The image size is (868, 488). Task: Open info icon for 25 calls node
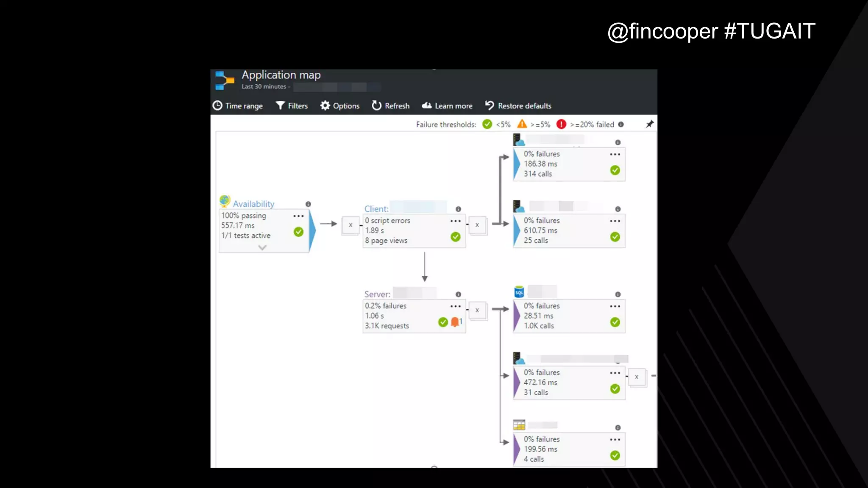[618, 209]
